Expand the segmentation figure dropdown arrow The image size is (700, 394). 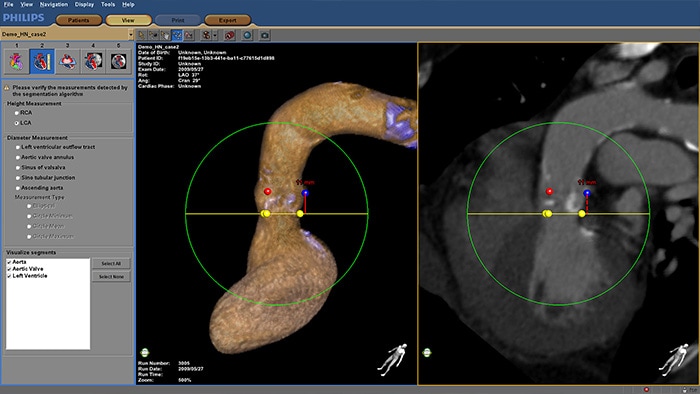pyautogui.click(x=215, y=35)
